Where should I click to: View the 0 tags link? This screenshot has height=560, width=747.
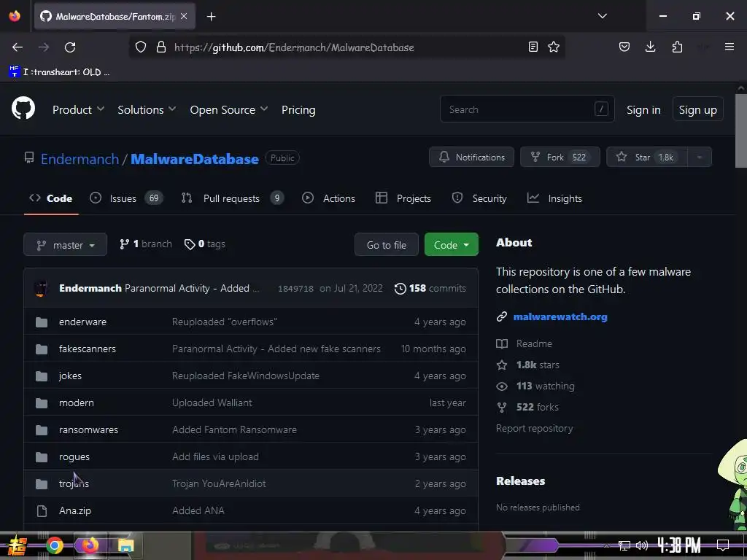coord(205,244)
